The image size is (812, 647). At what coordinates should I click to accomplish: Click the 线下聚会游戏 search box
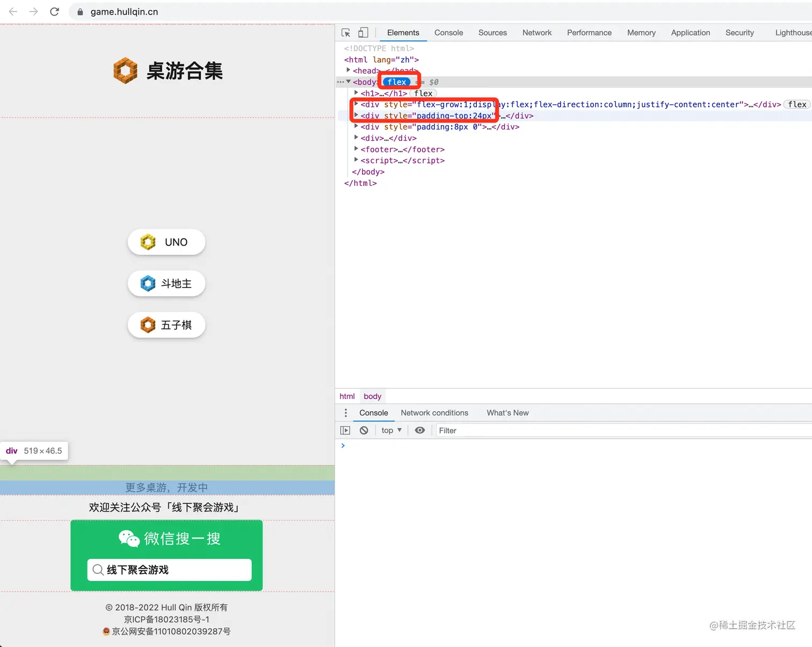point(169,570)
